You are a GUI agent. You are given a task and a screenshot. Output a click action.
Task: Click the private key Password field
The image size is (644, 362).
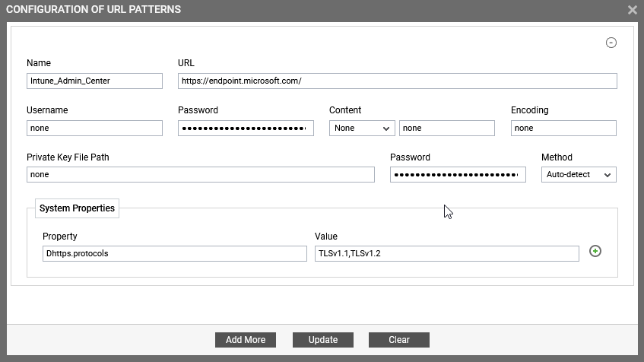coord(458,175)
